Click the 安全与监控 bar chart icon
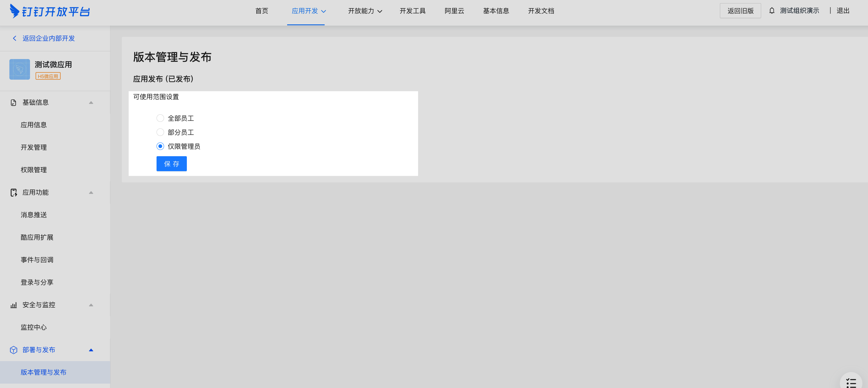This screenshot has width=868, height=388. point(13,305)
